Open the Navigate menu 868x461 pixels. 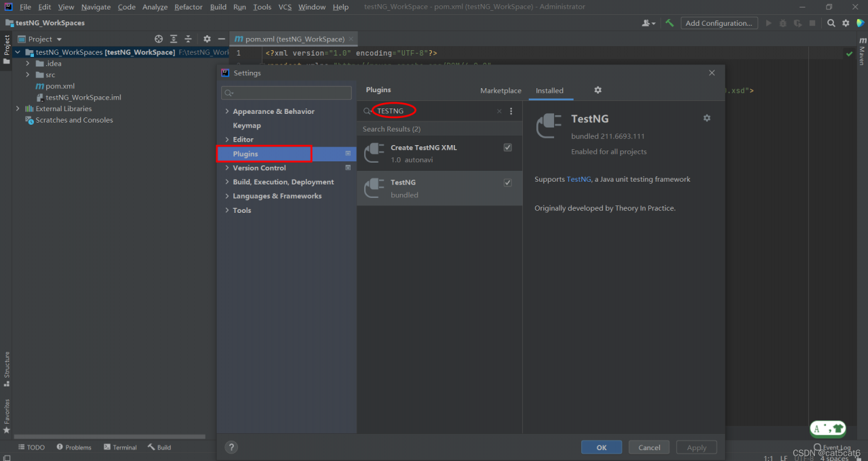96,7
